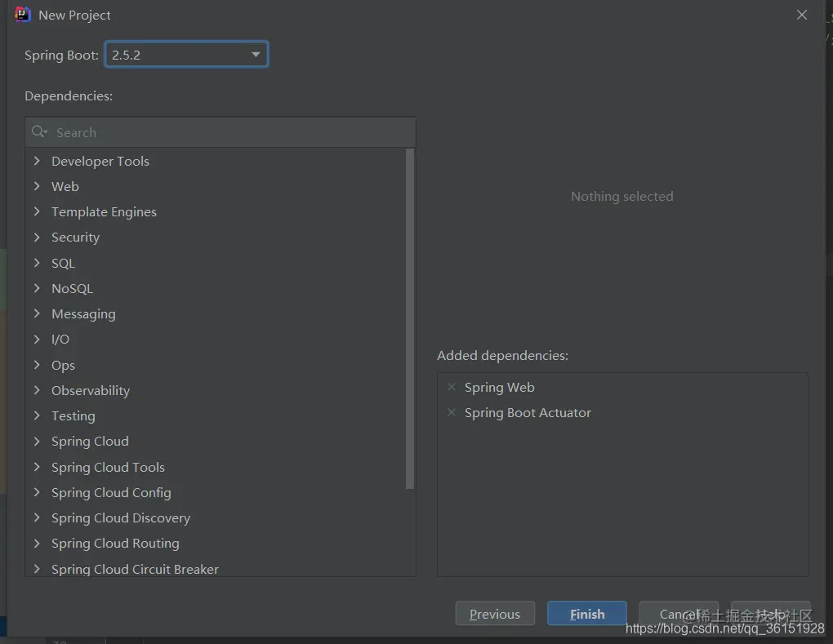This screenshot has width=833, height=644.
Task: Expand the Spring Cloud Tools chevron
Action: 37,467
